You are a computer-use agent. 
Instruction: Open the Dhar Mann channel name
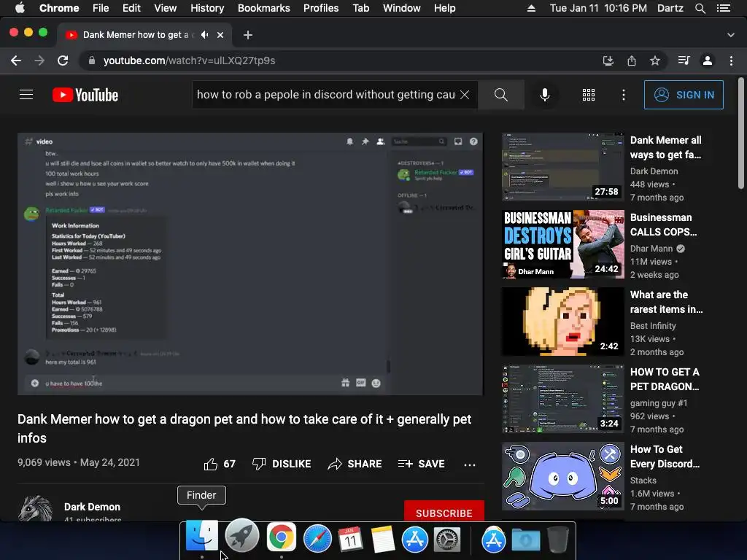coord(651,249)
